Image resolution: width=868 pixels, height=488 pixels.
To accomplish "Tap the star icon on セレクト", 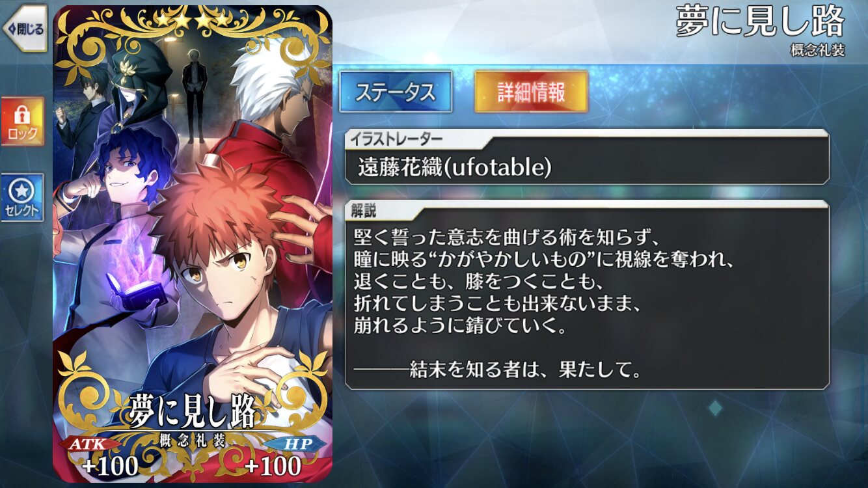I will [23, 190].
